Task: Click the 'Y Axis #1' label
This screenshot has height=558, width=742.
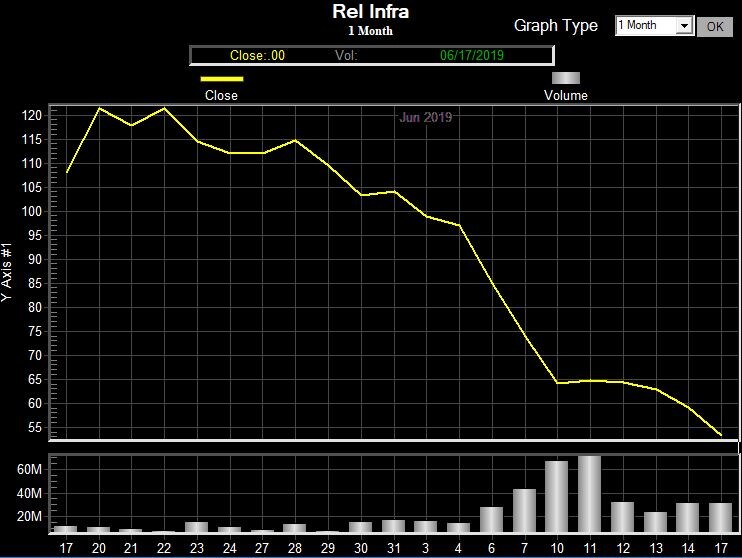Action: point(8,272)
